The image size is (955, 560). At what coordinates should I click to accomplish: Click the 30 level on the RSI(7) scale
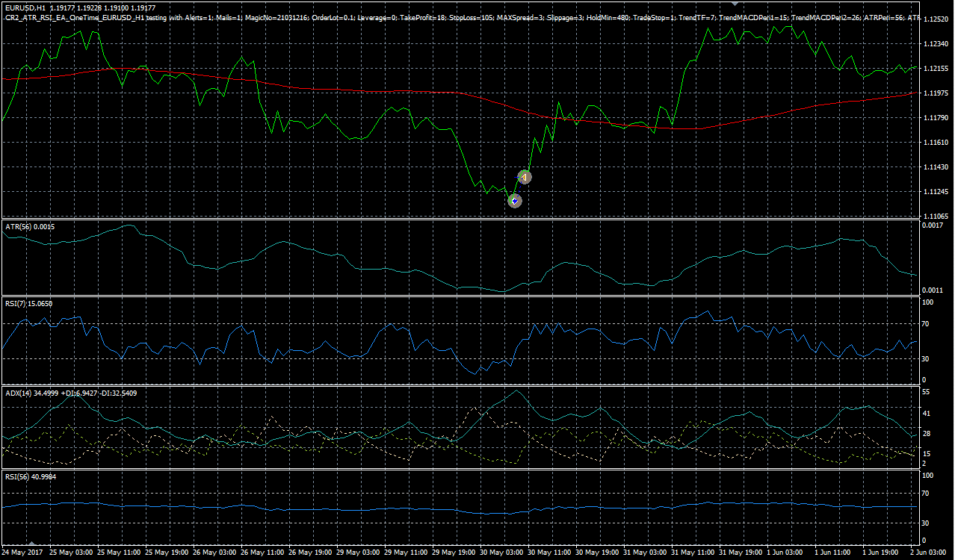927,359
